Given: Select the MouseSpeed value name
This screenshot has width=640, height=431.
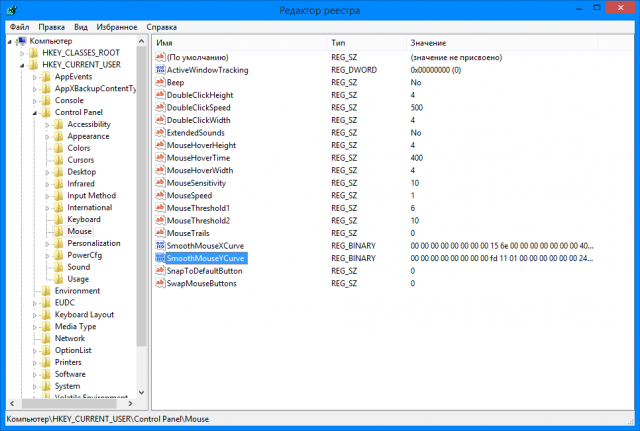Looking at the screenshot, I should click(189, 196).
